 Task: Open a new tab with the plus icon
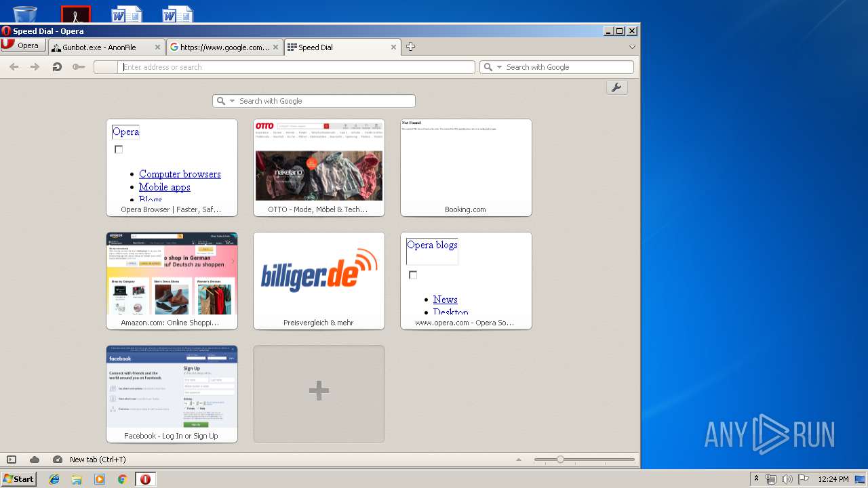point(410,47)
